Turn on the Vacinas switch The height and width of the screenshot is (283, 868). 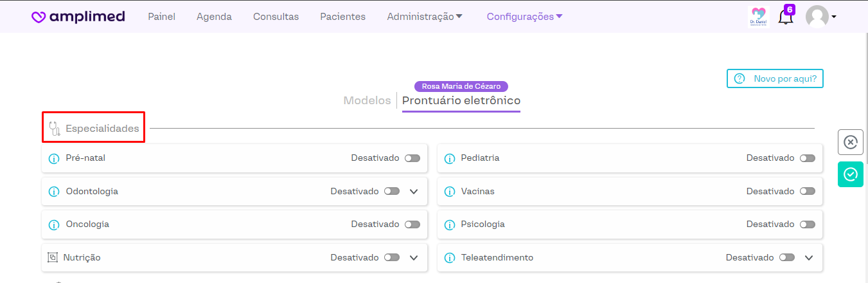(x=808, y=192)
